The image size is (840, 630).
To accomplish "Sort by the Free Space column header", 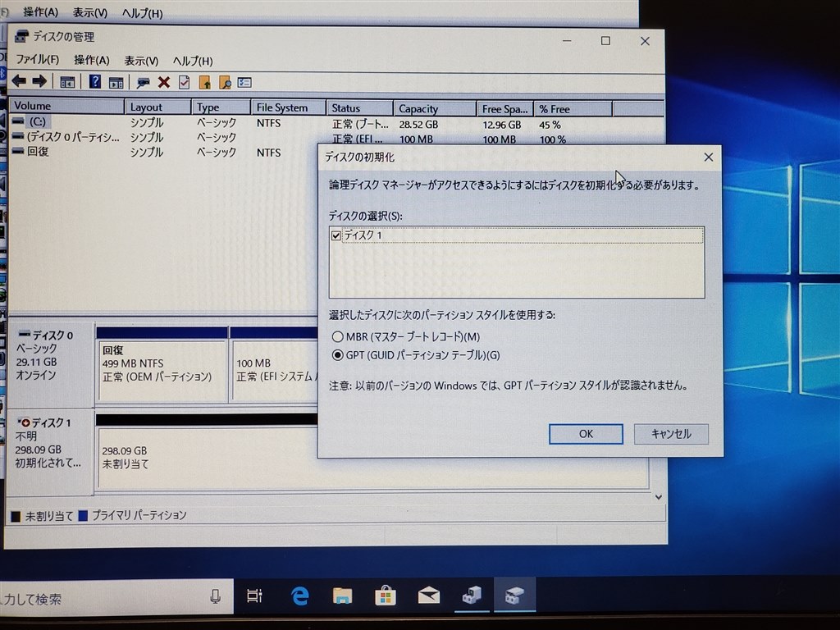I will point(504,109).
